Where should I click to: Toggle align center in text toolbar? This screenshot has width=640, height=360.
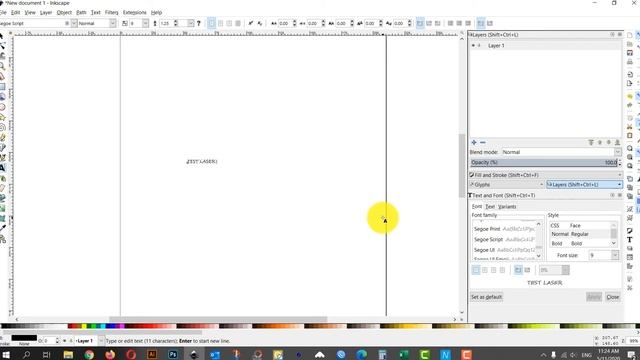[x=220, y=23]
